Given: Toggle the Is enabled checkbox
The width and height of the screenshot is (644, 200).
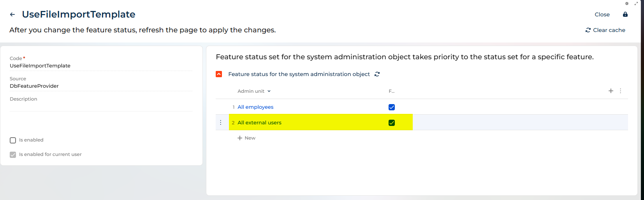Looking at the screenshot, I should point(13,140).
